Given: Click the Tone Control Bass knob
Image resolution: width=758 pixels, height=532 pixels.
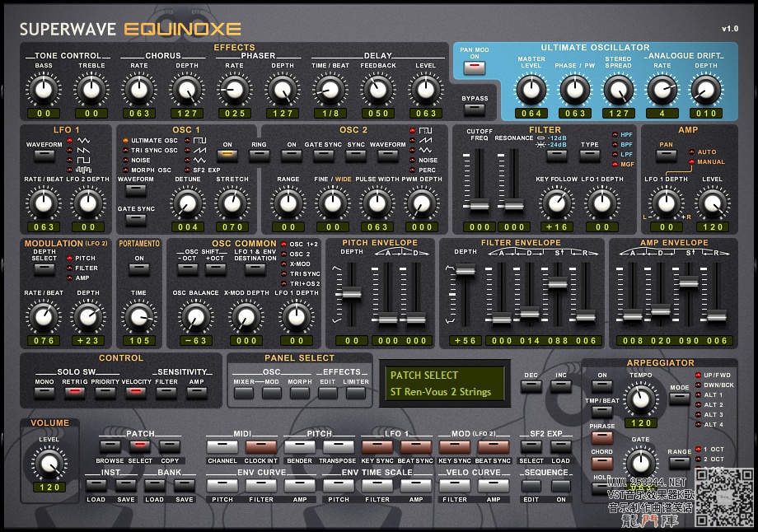Looking at the screenshot, I should [44, 90].
